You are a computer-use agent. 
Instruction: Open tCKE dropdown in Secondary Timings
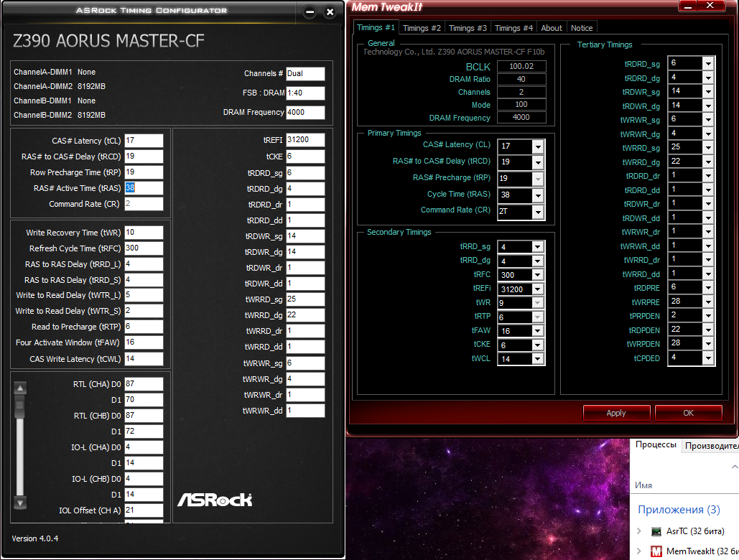click(538, 345)
